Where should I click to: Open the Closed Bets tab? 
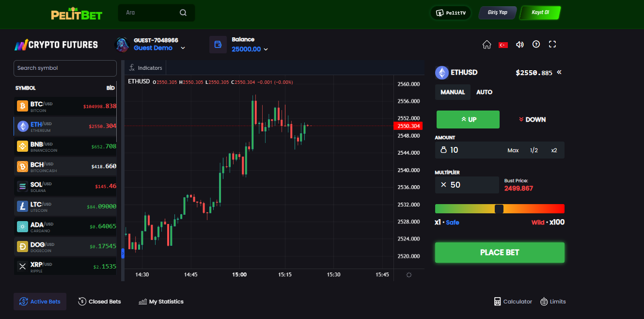[99, 302]
